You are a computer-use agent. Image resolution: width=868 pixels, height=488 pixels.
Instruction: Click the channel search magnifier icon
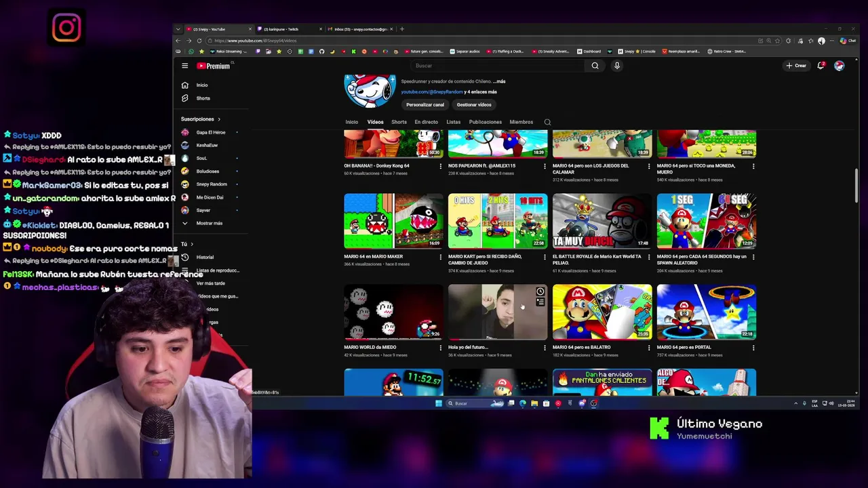[547, 123]
